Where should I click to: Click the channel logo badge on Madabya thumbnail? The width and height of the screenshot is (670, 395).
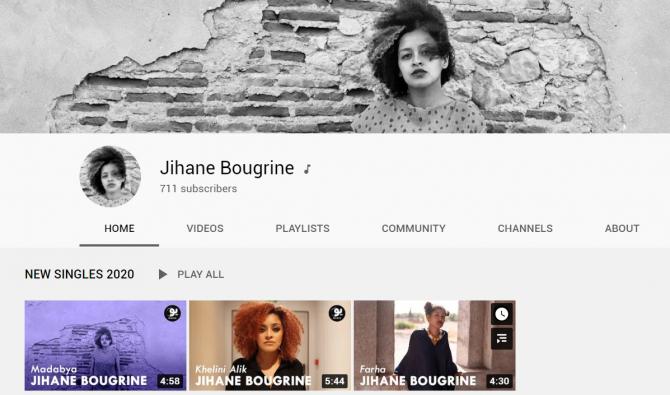click(x=172, y=313)
